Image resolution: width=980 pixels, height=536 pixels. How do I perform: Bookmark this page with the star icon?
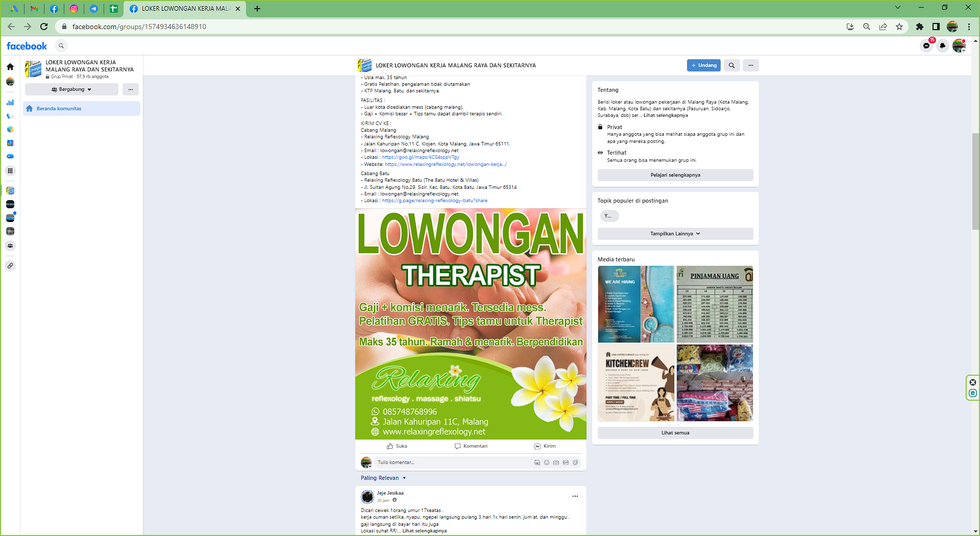(x=899, y=27)
